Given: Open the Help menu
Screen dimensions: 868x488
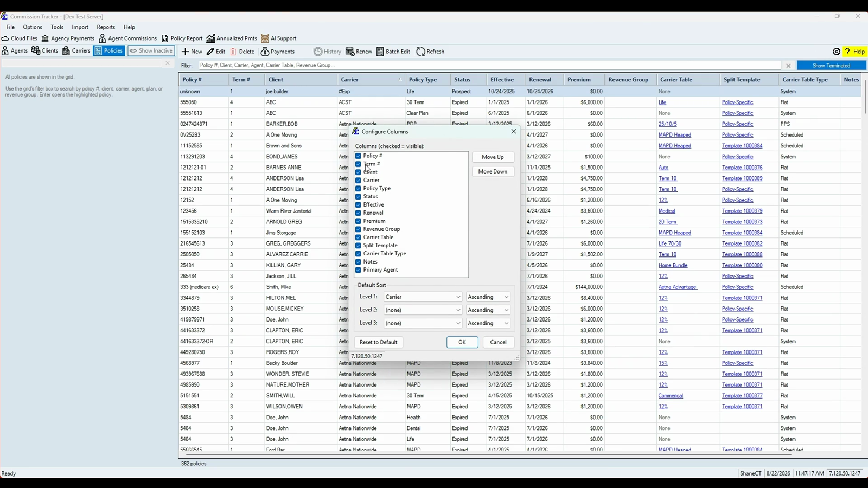Looking at the screenshot, I should click(x=129, y=27).
